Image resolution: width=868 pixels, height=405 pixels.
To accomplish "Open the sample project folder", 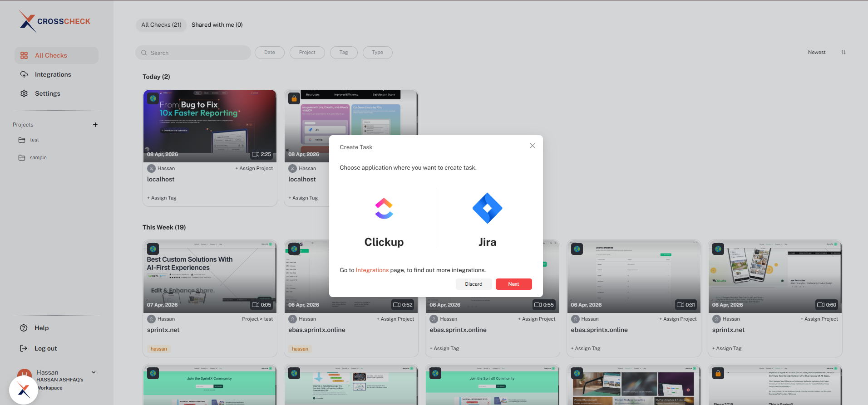I will tap(32, 158).
